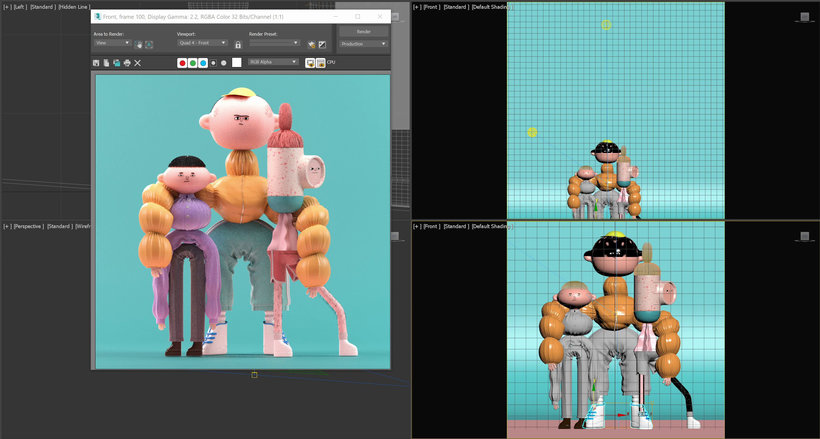Clone the rendered frame window

(x=116, y=63)
